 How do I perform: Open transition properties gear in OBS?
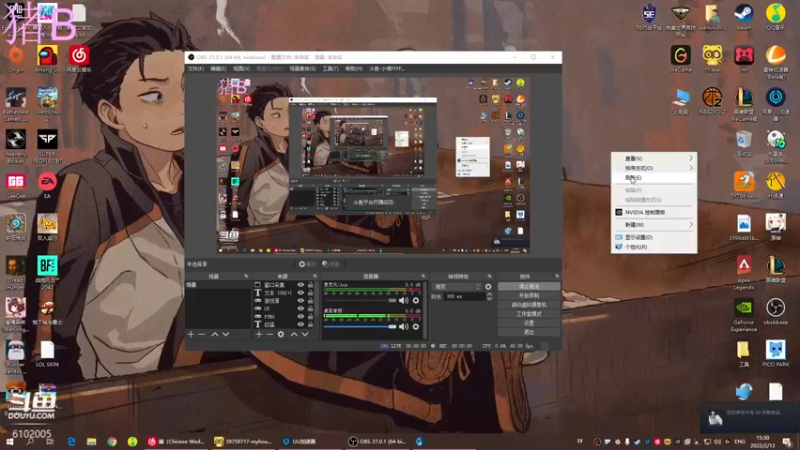(488, 287)
